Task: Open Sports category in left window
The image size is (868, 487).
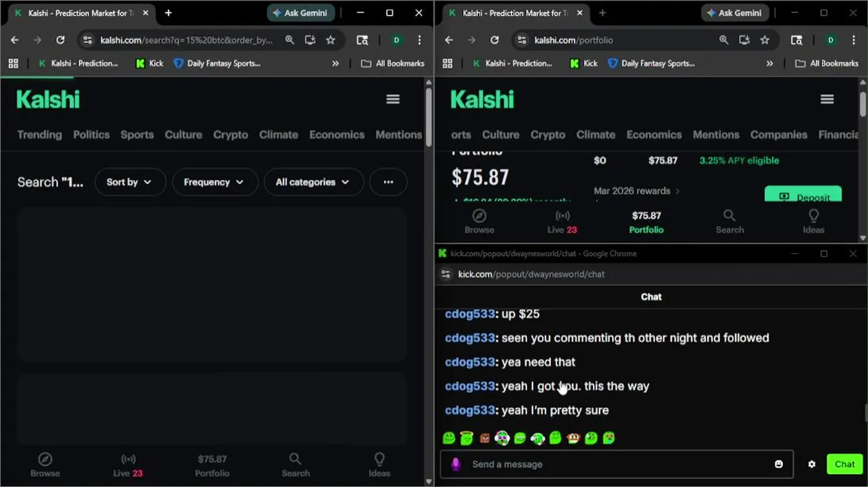Action: pos(137,135)
